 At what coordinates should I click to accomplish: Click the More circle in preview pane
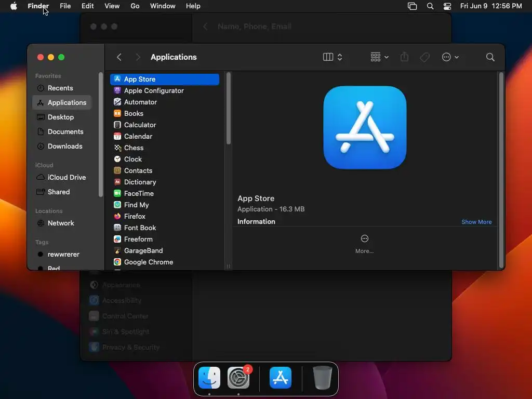(364, 238)
